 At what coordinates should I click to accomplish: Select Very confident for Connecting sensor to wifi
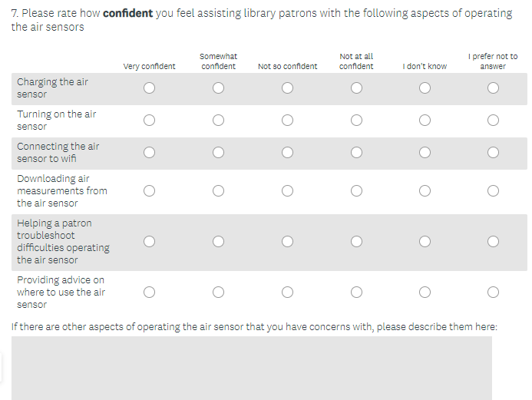tap(149, 152)
